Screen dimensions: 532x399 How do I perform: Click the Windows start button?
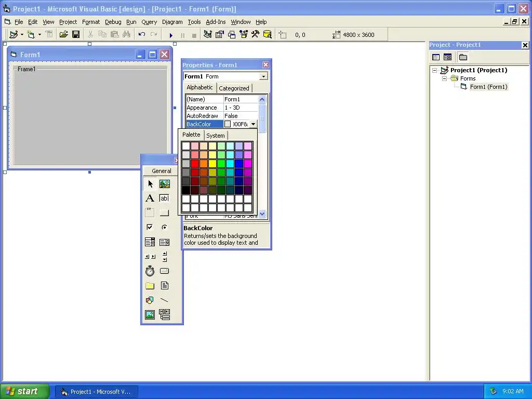(x=24, y=391)
